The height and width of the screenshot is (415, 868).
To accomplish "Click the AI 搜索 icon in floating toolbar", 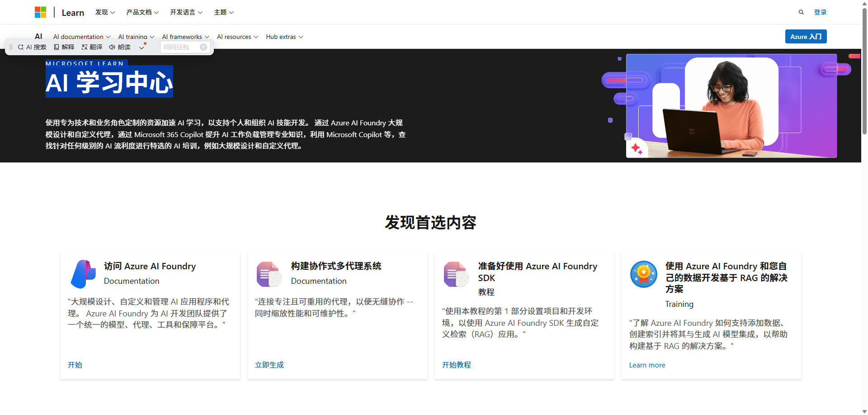I will (x=21, y=47).
